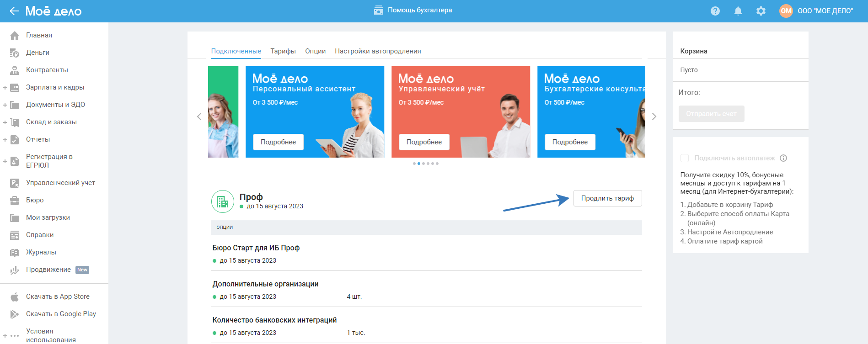This screenshot has width=868, height=344.
Task: Click the Бюро briefcase icon
Action: click(15, 201)
